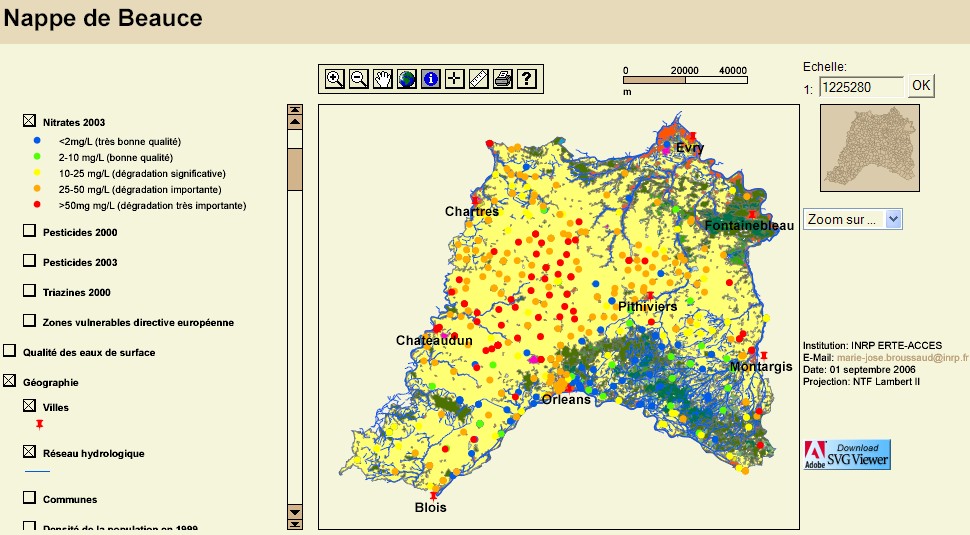Open the 'Zoom sur ...' dropdown
Viewport: 970px width, 535px height.
pyautogui.click(x=852, y=219)
